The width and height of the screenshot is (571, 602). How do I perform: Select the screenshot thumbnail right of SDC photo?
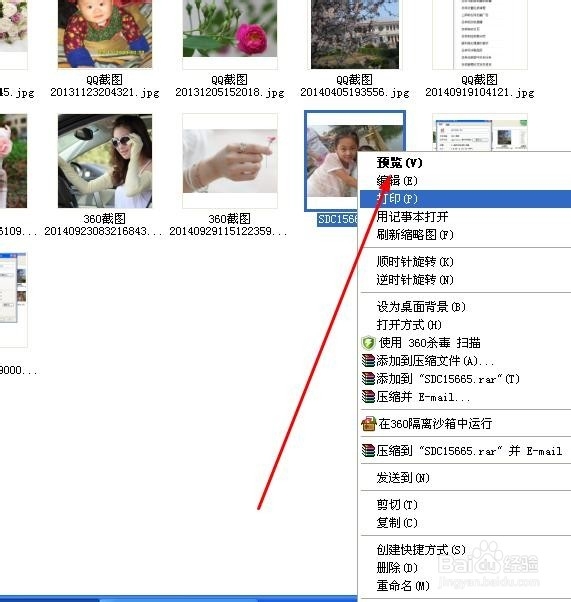tap(480, 132)
